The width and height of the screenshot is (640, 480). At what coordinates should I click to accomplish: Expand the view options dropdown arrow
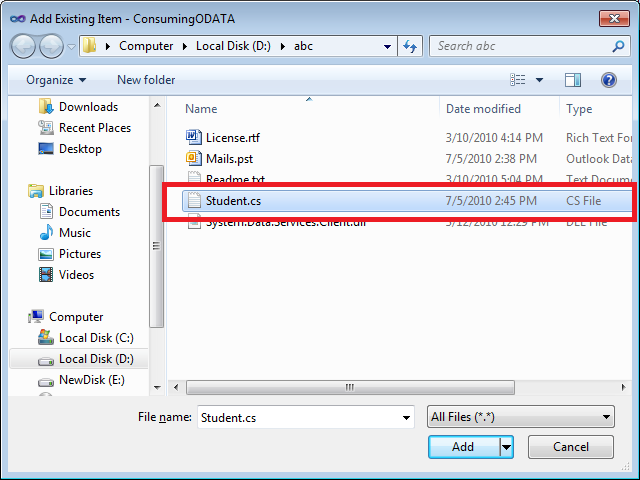[540, 80]
